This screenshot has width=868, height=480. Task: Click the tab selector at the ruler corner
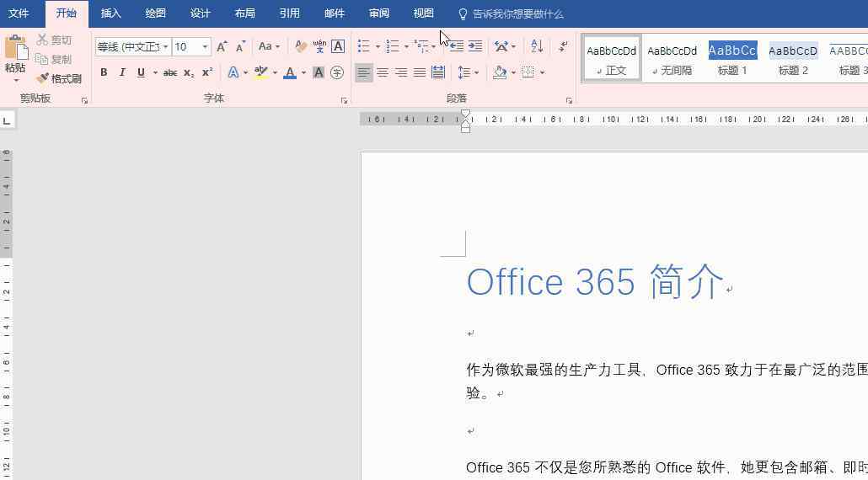point(8,120)
